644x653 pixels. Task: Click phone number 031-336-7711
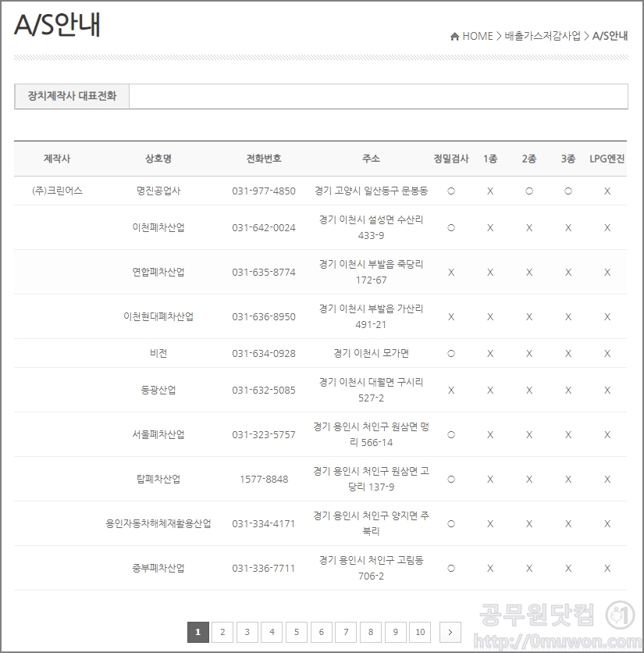(x=264, y=569)
